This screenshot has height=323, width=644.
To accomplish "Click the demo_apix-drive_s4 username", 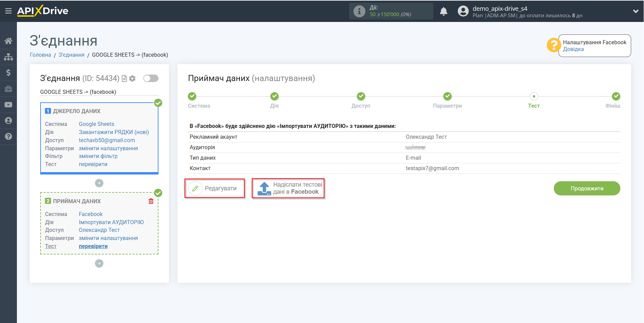I will click(500, 8).
